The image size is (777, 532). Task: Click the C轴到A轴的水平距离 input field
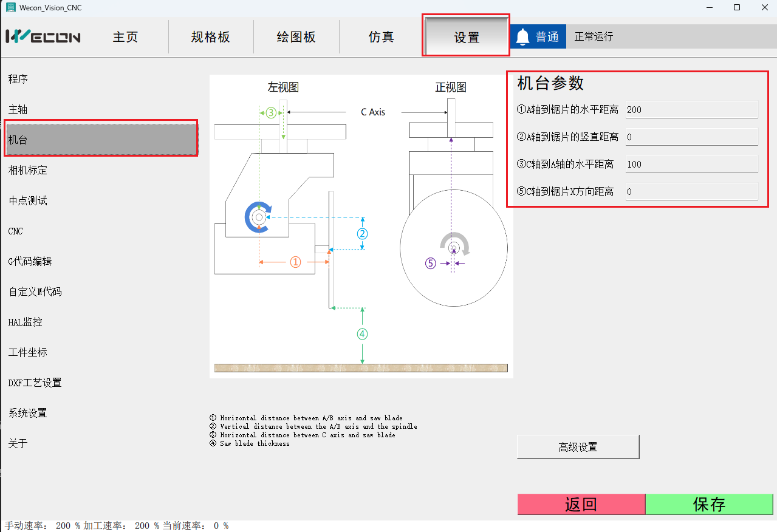click(691, 165)
